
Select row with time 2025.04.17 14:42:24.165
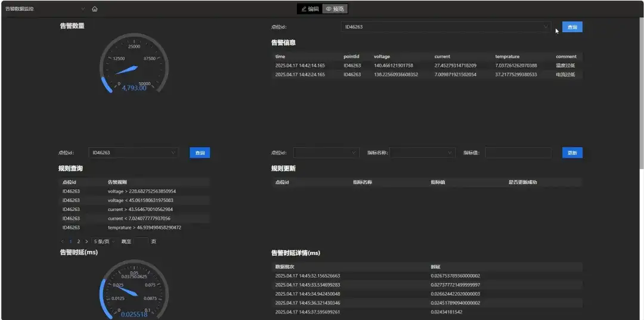(x=427, y=74)
